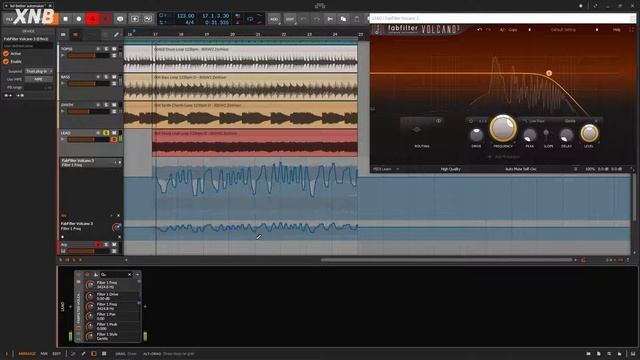Open the Suspend dropdown
This screenshot has width=640, height=360.
click(x=39, y=71)
